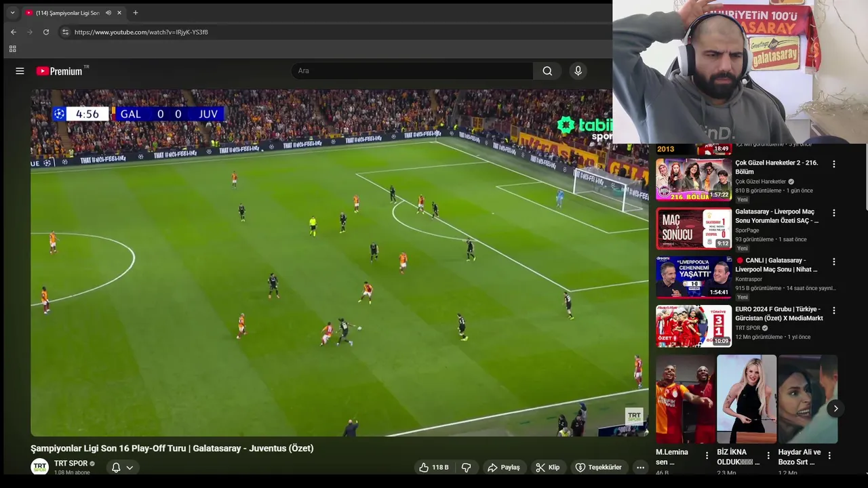Open CANLI | Galatasaray - Liverpool Maç Sonu title
The width and height of the screenshot is (868, 488).
776,265
